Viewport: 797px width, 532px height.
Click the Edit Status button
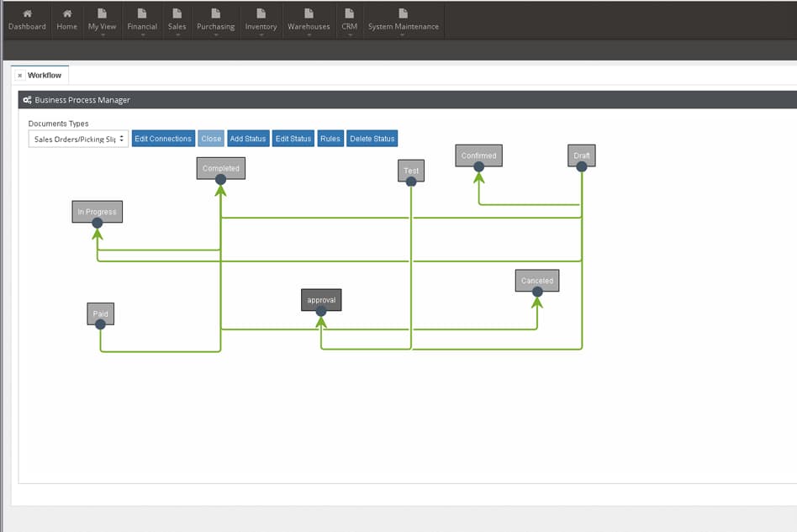coord(293,139)
